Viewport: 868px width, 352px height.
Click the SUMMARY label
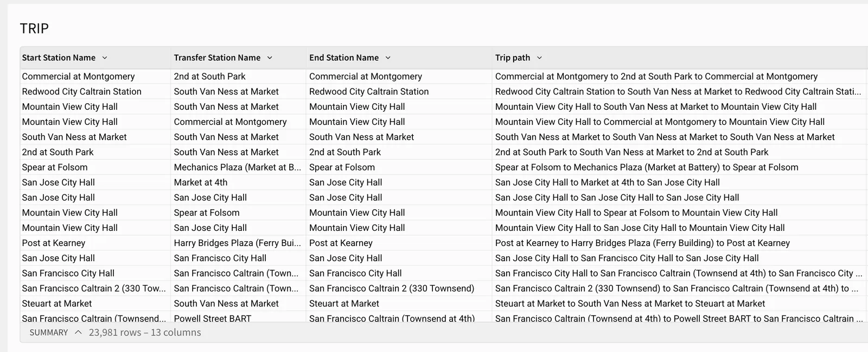(49, 332)
